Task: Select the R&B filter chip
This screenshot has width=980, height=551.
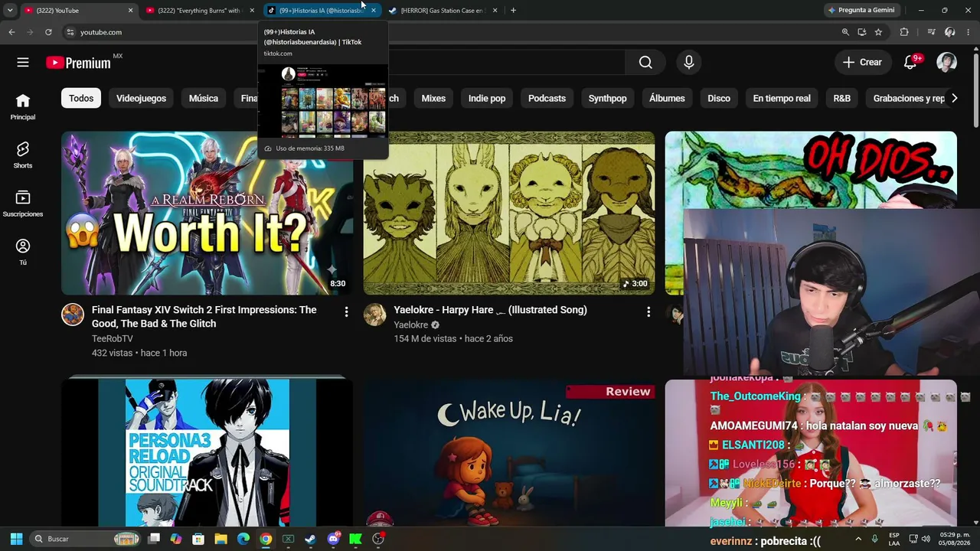Action: pyautogui.click(x=841, y=98)
